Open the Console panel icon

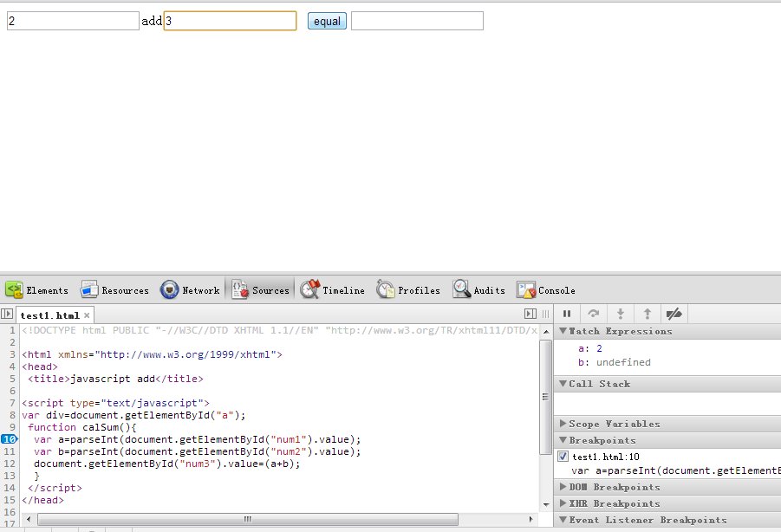click(x=526, y=289)
